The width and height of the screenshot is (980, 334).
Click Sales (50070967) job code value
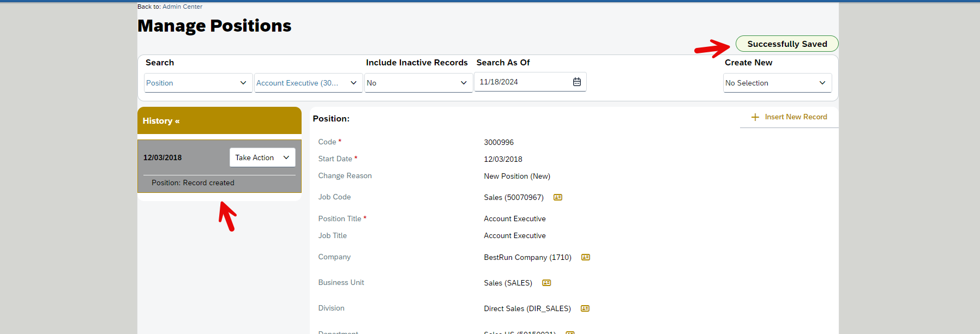click(514, 197)
